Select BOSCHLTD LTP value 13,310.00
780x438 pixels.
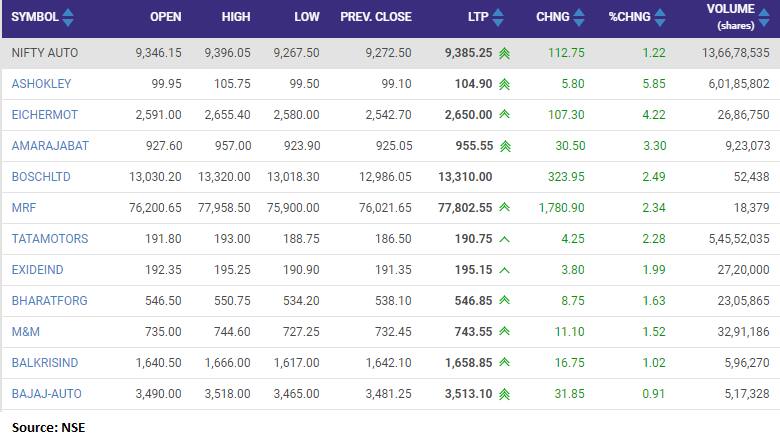(465, 177)
